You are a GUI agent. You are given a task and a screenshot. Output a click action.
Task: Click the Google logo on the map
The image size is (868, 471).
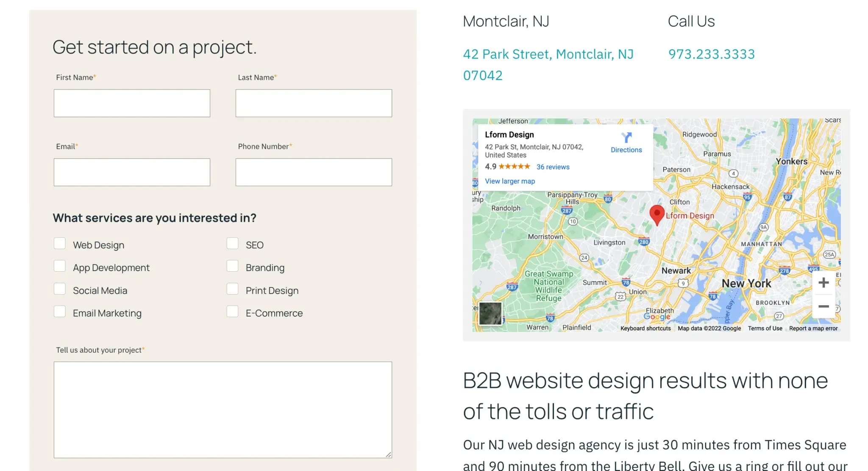coord(658,316)
